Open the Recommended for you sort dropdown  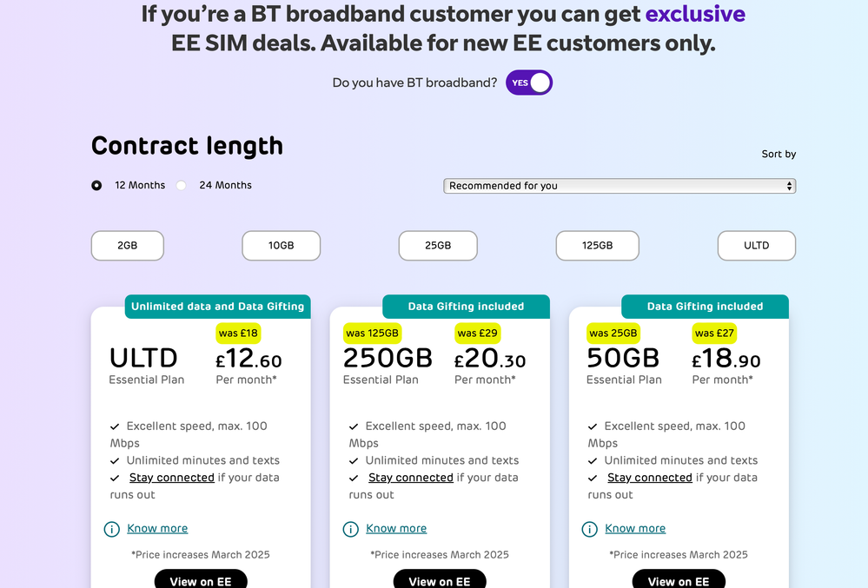click(620, 186)
